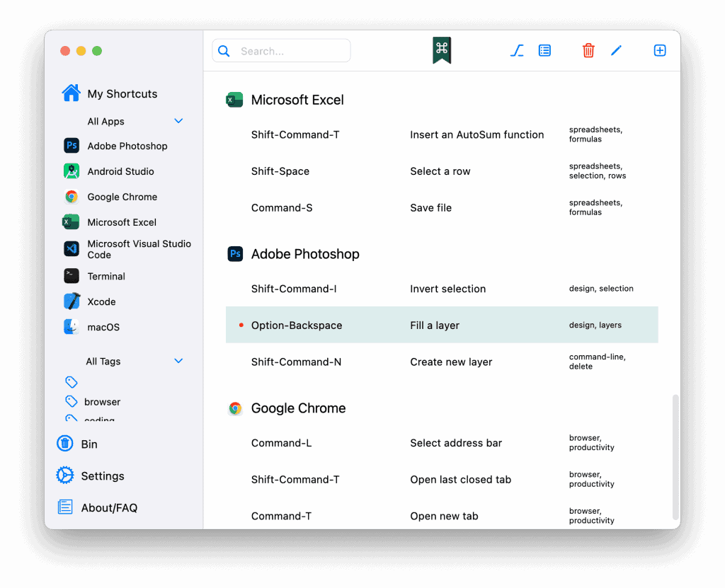Select 'Insert an AutoSum function' row
Viewport: 725px width, 588px height.
click(x=442, y=134)
